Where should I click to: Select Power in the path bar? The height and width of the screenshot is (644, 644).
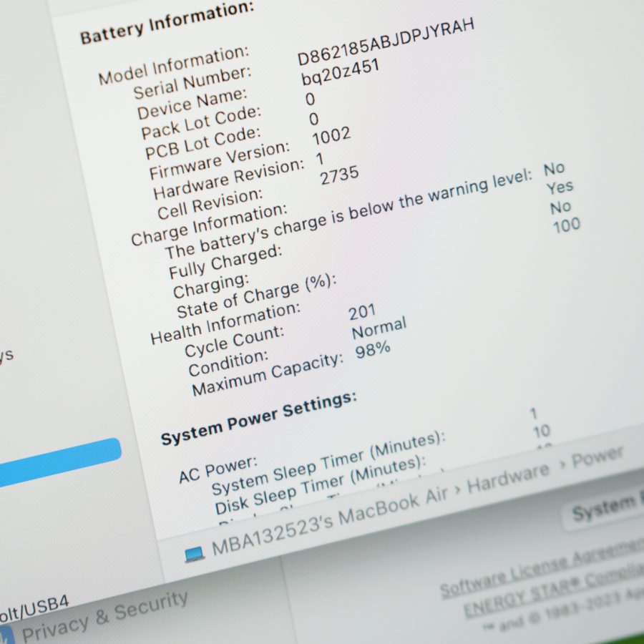click(x=597, y=456)
